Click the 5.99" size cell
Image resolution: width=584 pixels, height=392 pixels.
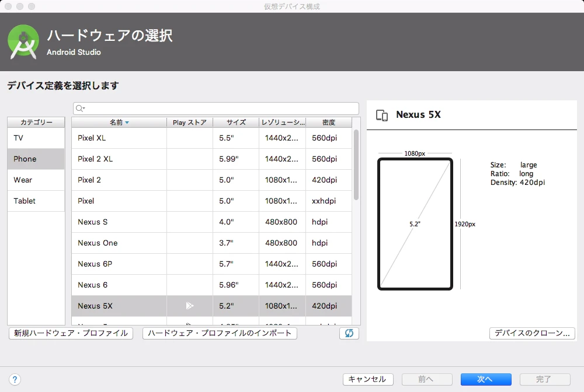[x=236, y=159]
